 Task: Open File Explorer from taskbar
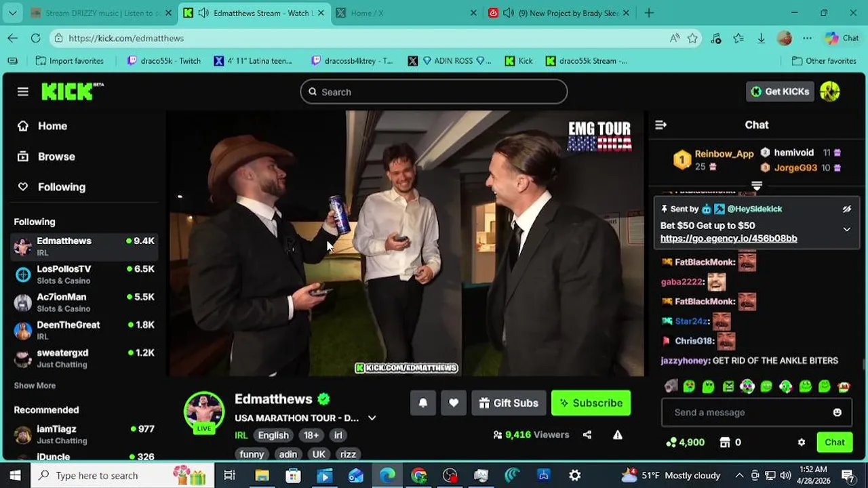pyautogui.click(x=262, y=475)
